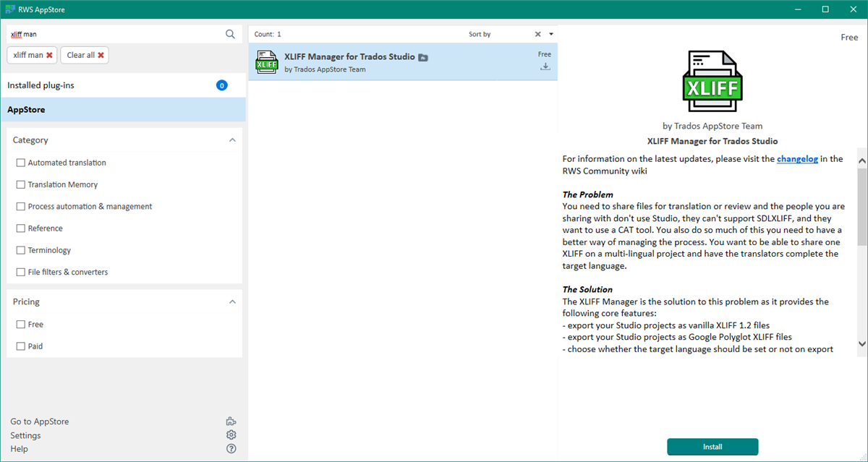868x462 pixels.
Task: Click the RWS AppStore title bar icon
Action: [x=10, y=9]
